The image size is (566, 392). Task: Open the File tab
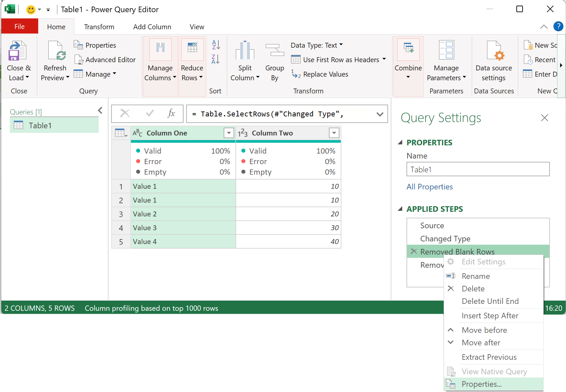[20, 26]
